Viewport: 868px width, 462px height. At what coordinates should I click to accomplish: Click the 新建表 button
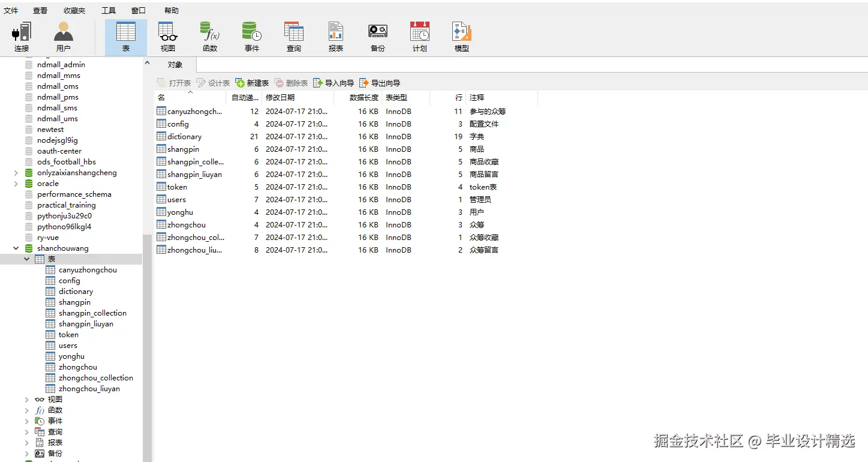(x=252, y=83)
